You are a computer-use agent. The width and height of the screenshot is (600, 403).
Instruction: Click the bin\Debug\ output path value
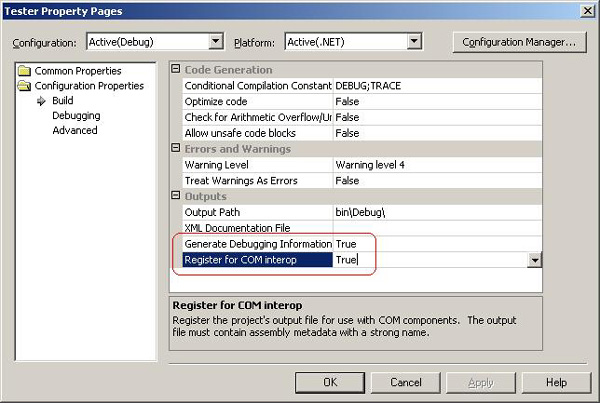(437, 212)
